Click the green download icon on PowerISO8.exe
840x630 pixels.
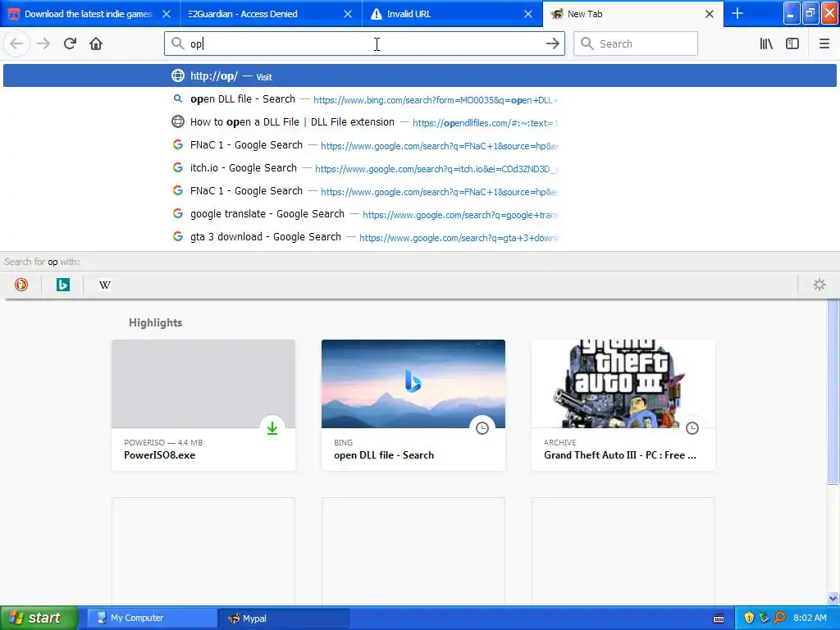point(272,428)
